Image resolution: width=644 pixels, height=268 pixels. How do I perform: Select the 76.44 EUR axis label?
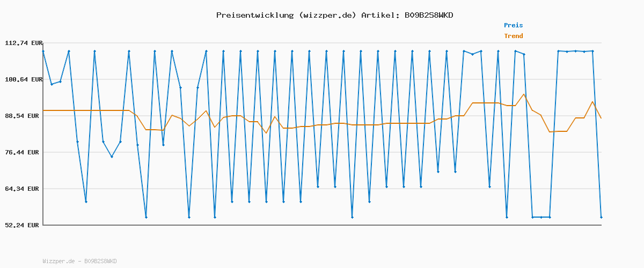23,152
